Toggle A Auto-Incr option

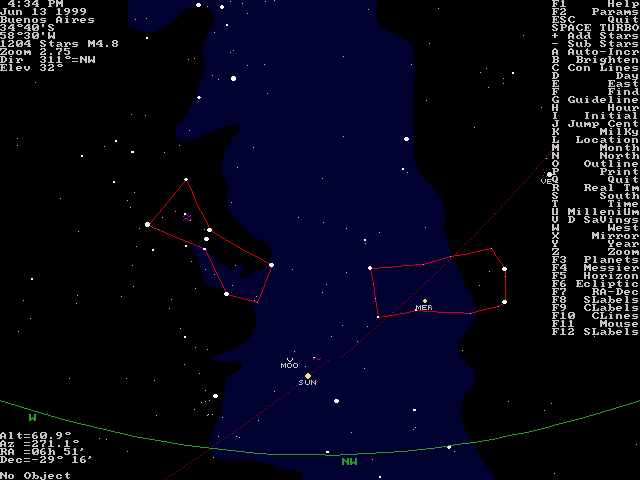596,52
